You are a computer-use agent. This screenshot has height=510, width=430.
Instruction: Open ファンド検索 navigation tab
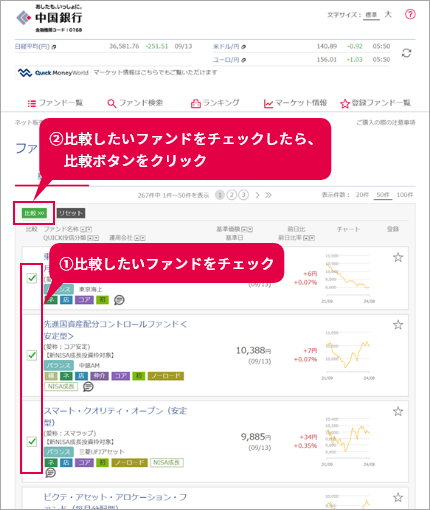135,103
